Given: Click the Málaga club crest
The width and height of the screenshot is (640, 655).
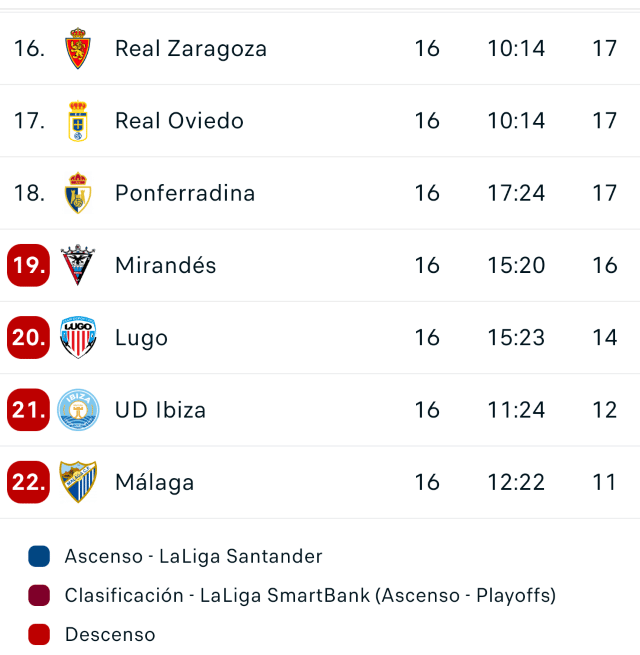Looking at the screenshot, I should point(78,482).
